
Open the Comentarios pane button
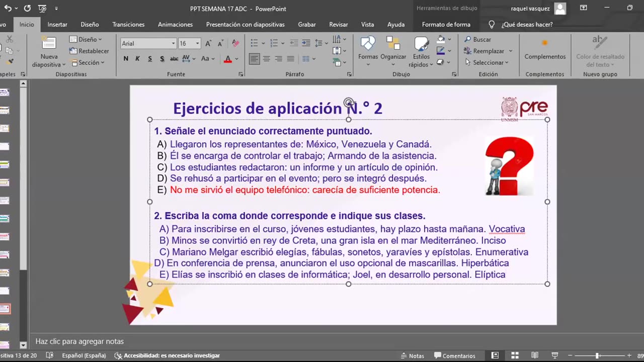pyautogui.click(x=454, y=355)
